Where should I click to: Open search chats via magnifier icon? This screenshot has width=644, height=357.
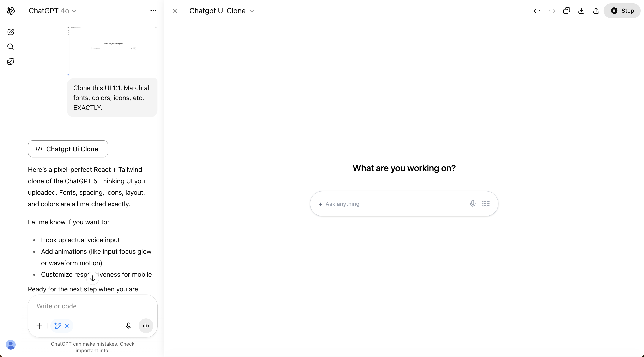coord(10,47)
